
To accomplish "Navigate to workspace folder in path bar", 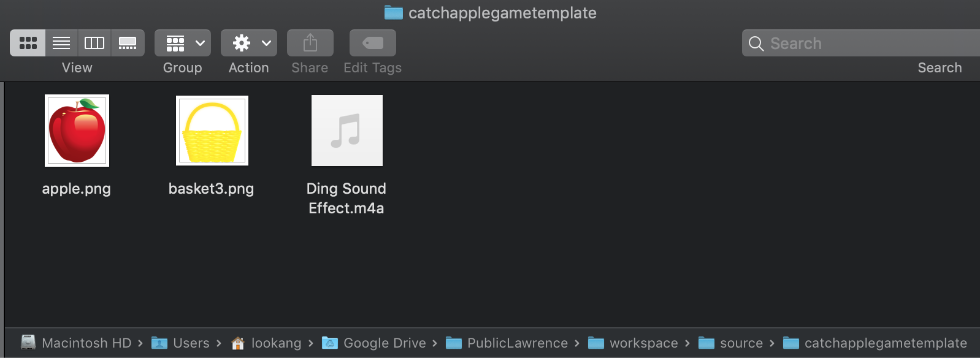I will (633, 343).
